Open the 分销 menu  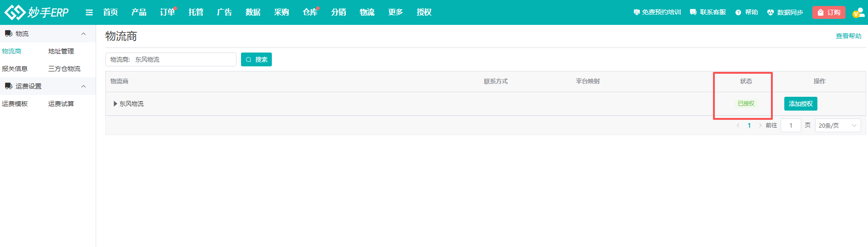click(339, 12)
